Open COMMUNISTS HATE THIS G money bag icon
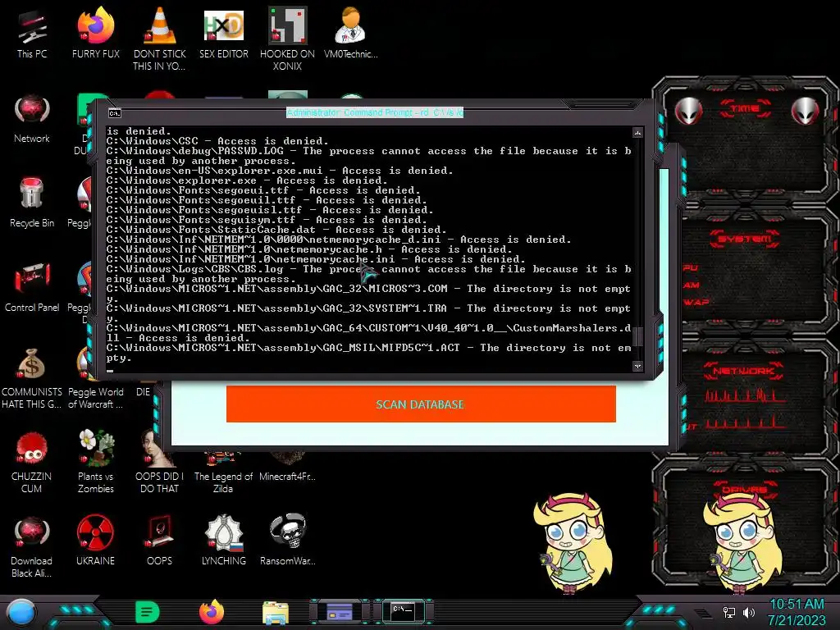This screenshot has height=630, width=840. (x=32, y=378)
